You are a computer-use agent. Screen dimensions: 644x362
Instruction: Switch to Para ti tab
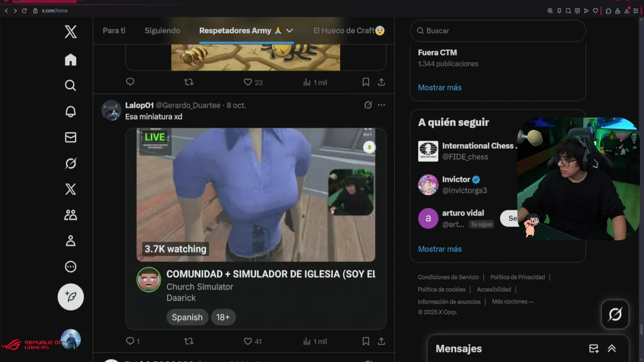point(114,31)
